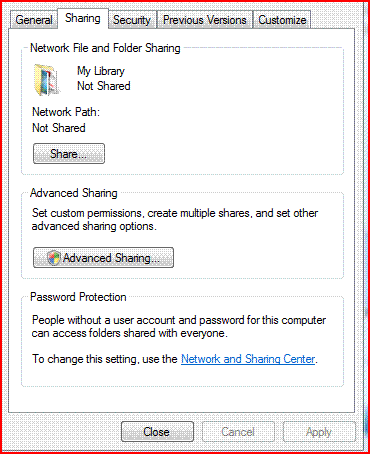Click the Cancel button
The image size is (370, 454).
point(238,432)
